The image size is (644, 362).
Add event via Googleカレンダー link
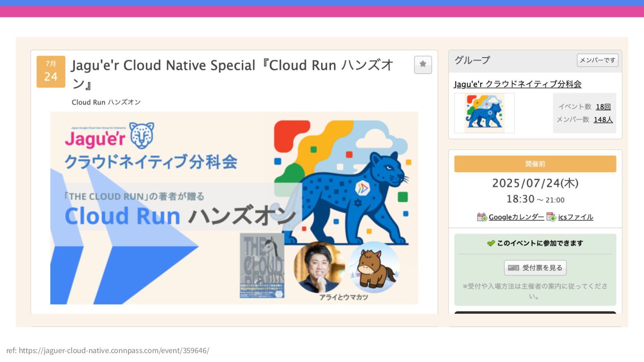click(x=517, y=217)
